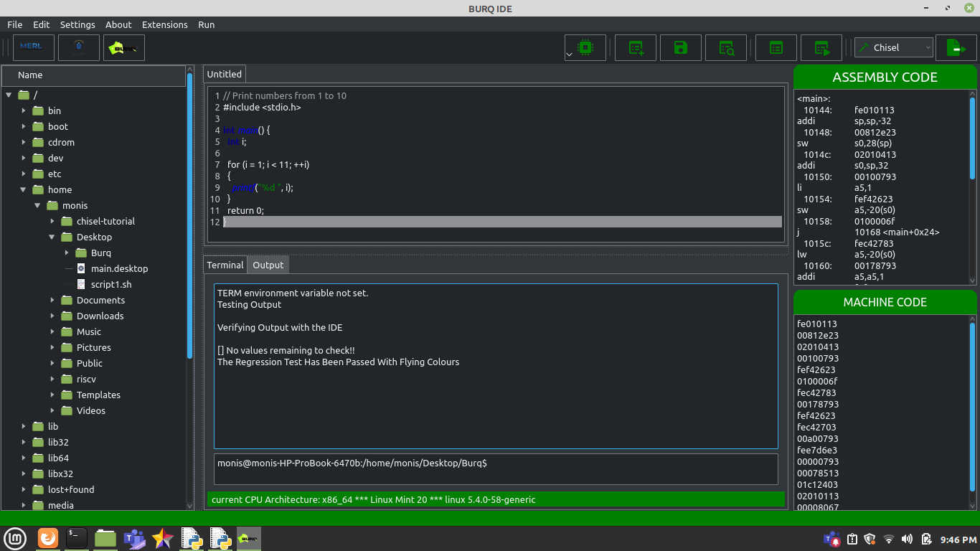Select the Templates folder
Viewport: 980px width, 551px height.
[98, 395]
